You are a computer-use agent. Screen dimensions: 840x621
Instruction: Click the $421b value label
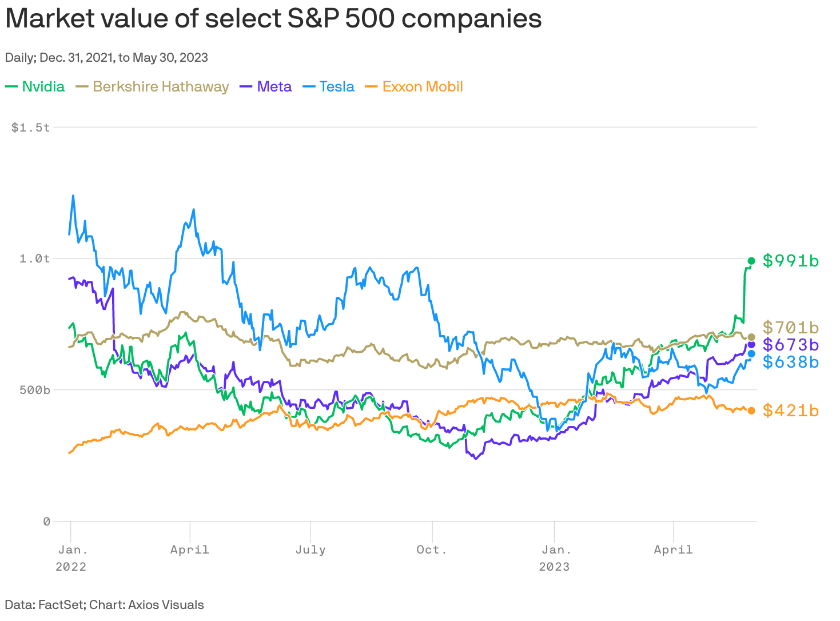click(x=791, y=411)
